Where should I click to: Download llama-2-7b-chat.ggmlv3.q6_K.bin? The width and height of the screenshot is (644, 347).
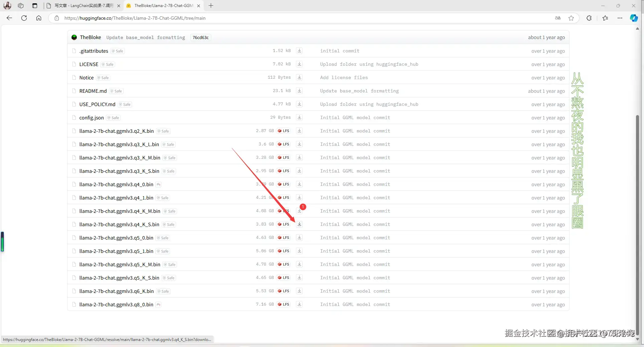tap(299, 291)
